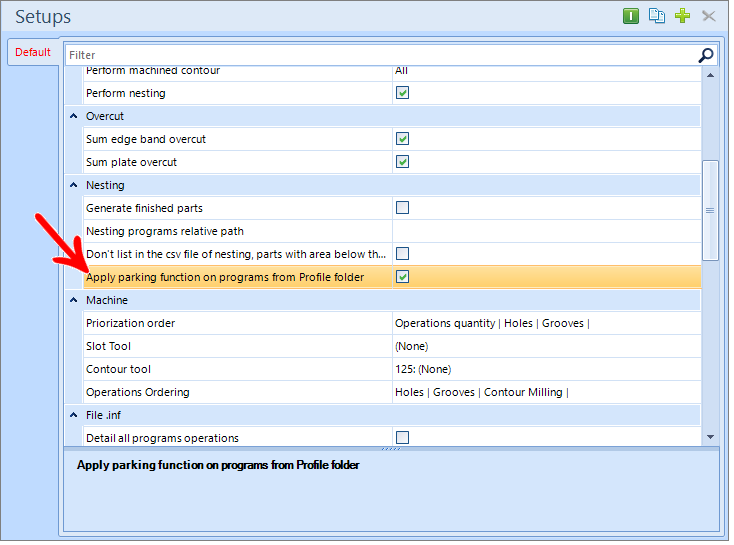
Task: Select the Sum edge band overcut label
Action: pos(147,140)
